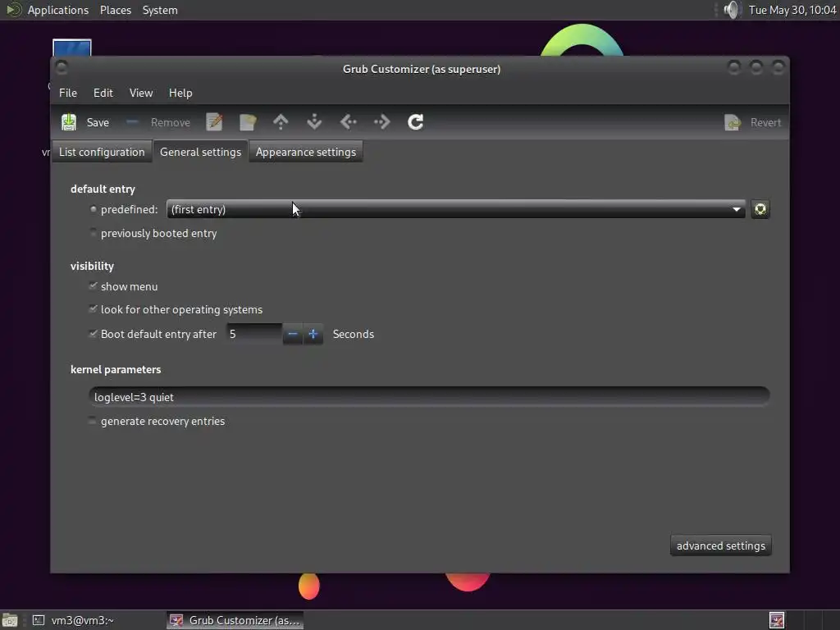Enable generate recovery entries checkbox

click(94, 421)
